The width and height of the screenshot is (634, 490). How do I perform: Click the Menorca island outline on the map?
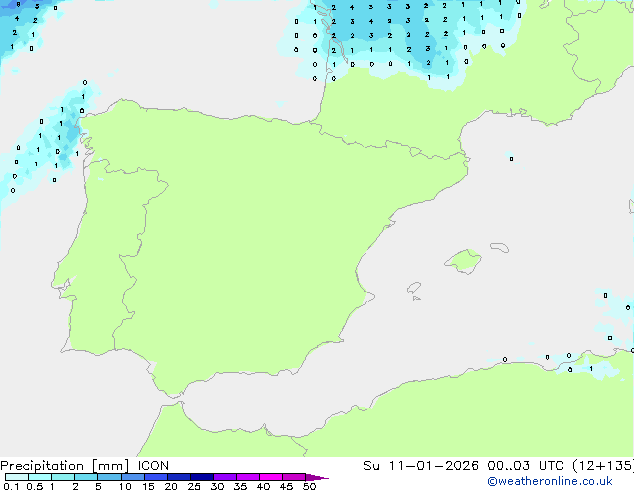tap(499, 247)
